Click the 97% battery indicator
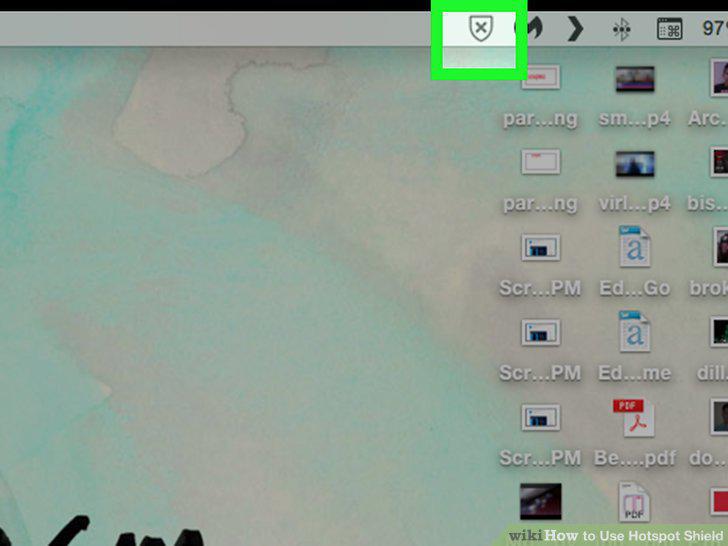728x546 pixels. (x=715, y=28)
